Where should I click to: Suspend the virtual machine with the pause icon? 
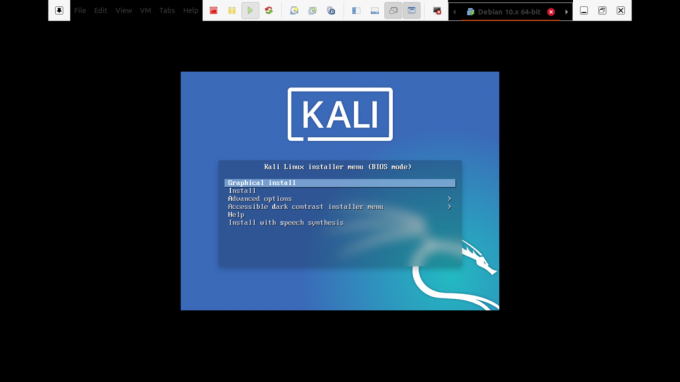232,10
